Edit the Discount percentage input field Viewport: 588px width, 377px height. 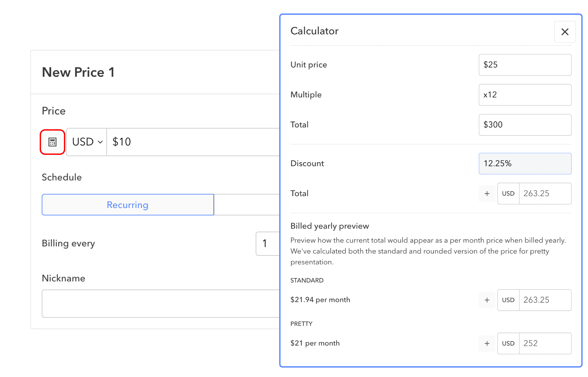pyautogui.click(x=525, y=163)
